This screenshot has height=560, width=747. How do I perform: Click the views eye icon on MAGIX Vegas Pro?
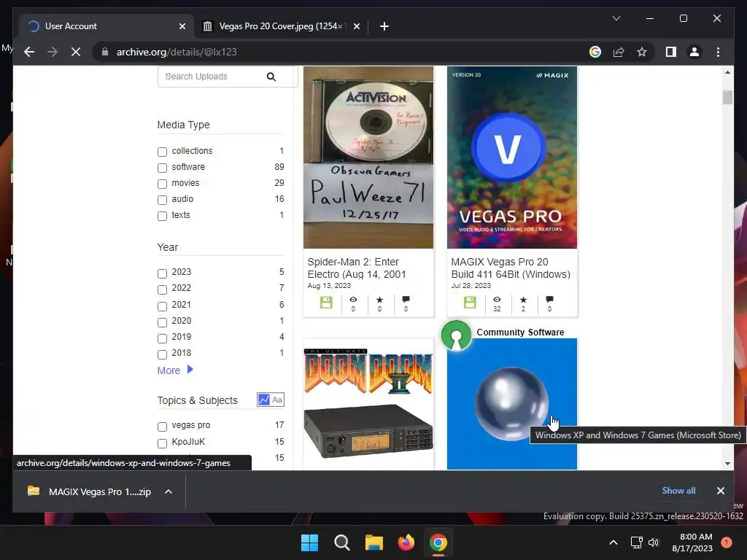497,300
